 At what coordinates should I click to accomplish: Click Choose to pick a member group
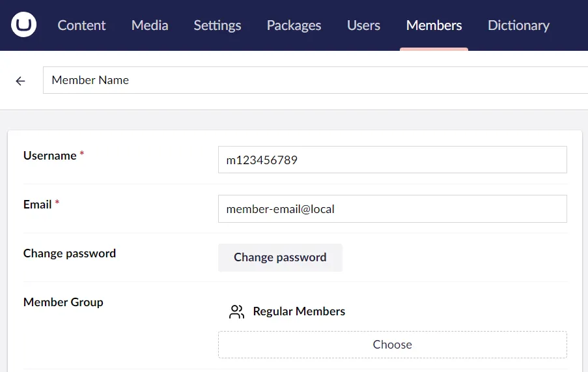(x=392, y=345)
